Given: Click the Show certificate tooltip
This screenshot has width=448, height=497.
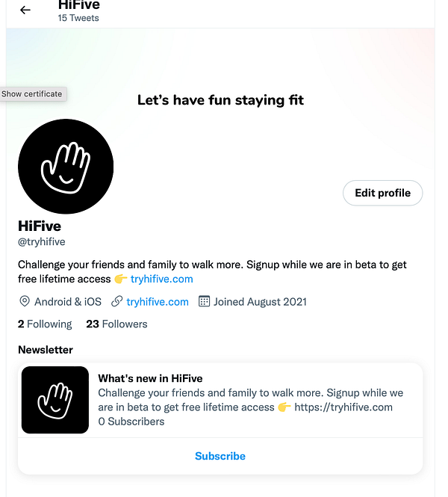Looking at the screenshot, I should pyautogui.click(x=32, y=94).
